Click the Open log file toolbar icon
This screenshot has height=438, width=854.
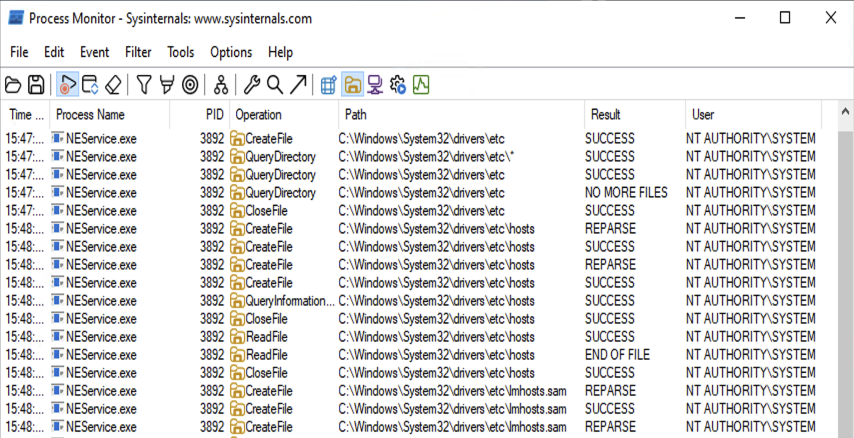tap(13, 85)
